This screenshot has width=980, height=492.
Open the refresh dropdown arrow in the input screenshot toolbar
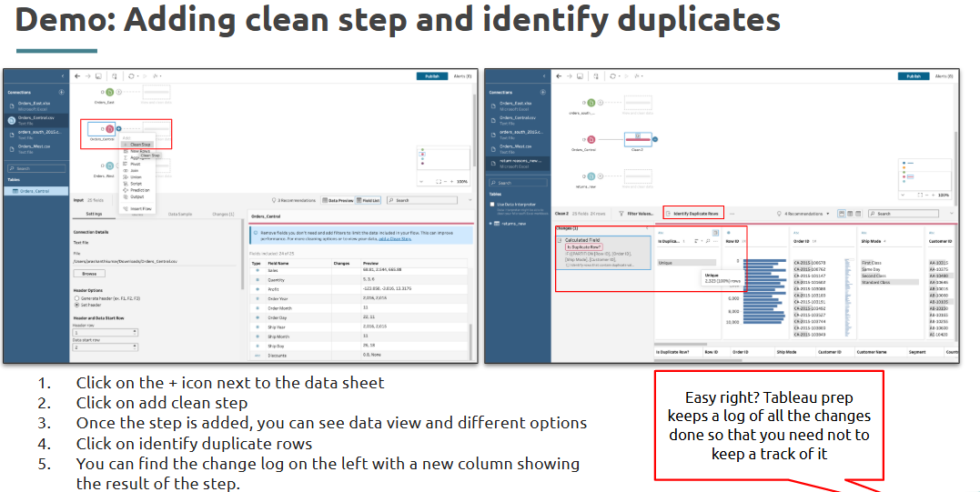tap(137, 76)
